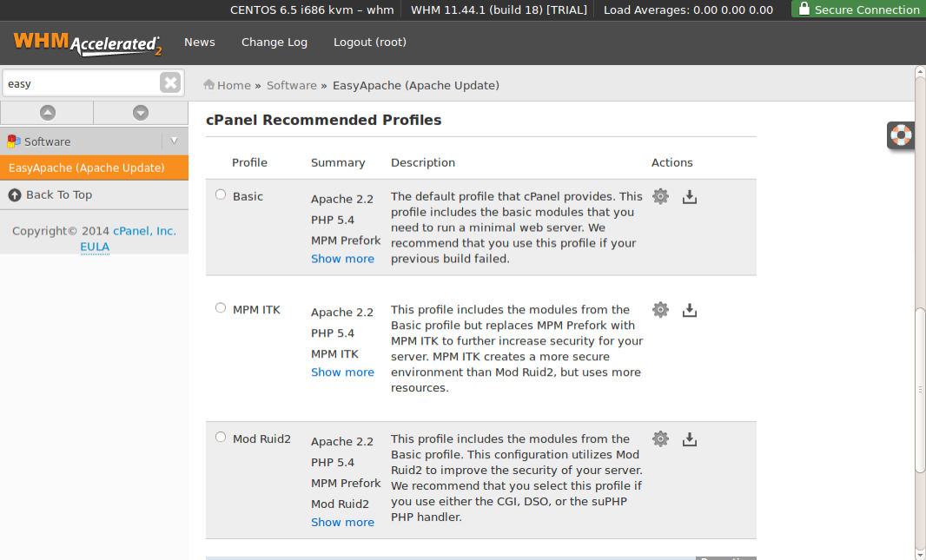Click the 'Basic' profile name
This screenshot has height=560, width=926.
point(248,196)
